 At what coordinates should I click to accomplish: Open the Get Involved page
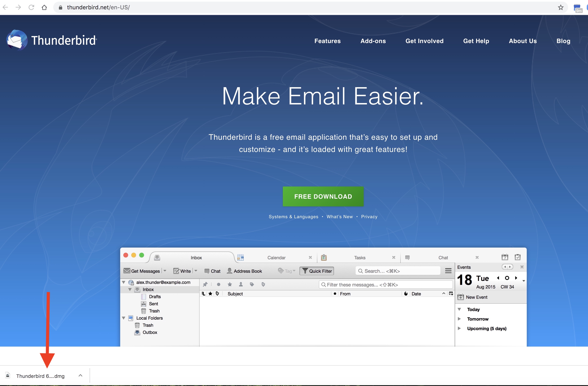click(x=424, y=41)
